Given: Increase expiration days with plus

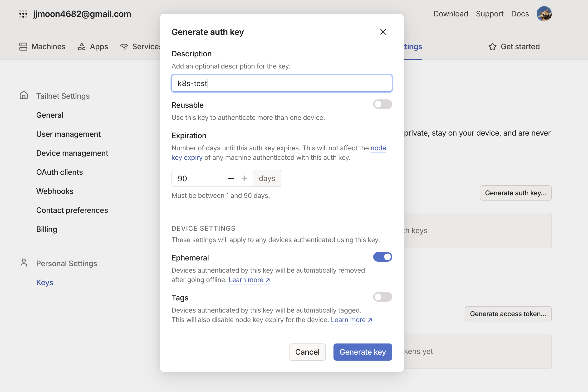Looking at the screenshot, I should (x=244, y=178).
